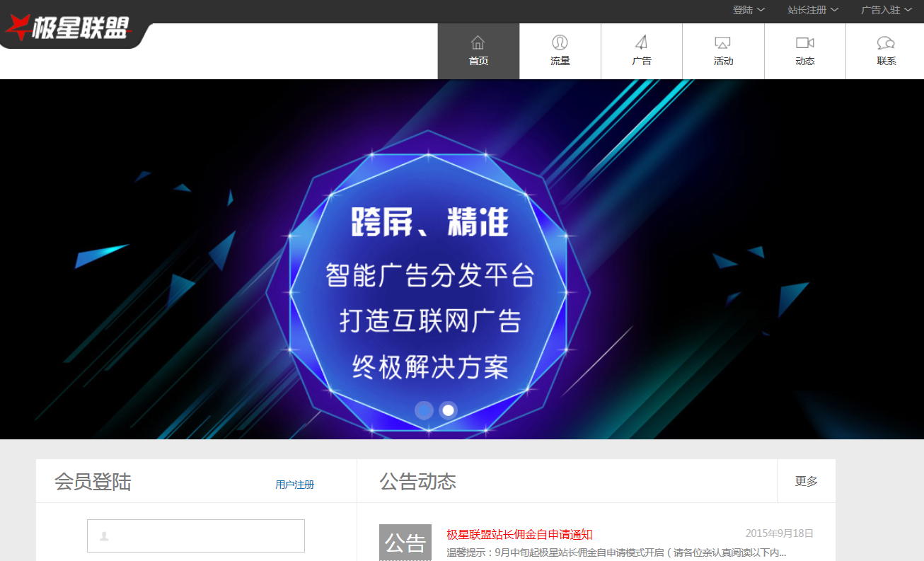The width and height of the screenshot is (924, 561).
Task: Open the 广告入驻 dropdown menu
Action: click(x=886, y=10)
